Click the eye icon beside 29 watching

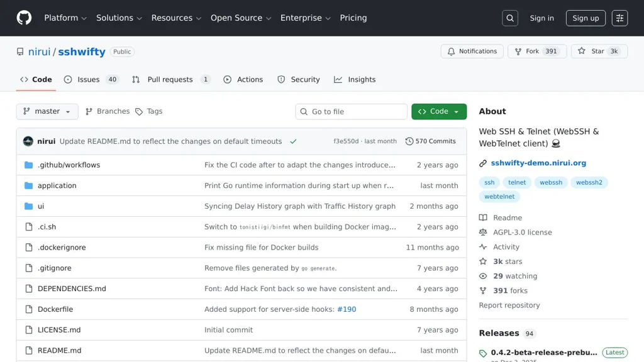[x=483, y=277]
